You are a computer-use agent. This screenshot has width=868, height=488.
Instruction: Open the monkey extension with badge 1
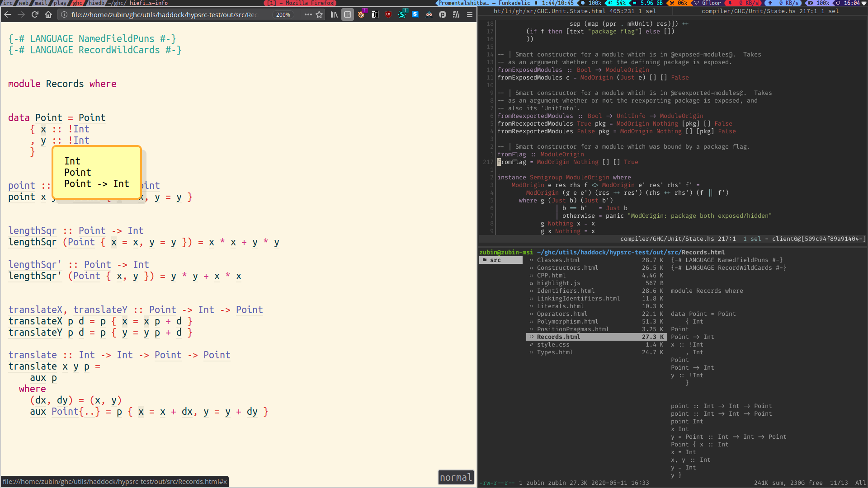click(361, 14)
